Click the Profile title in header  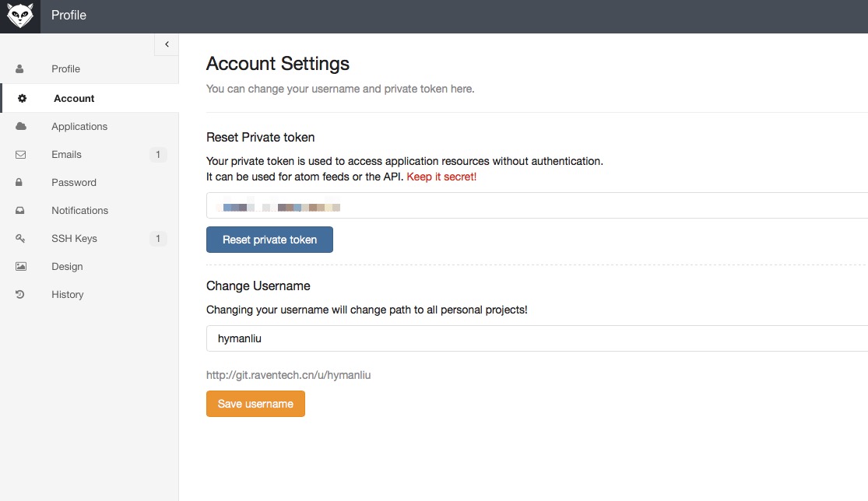69,16
